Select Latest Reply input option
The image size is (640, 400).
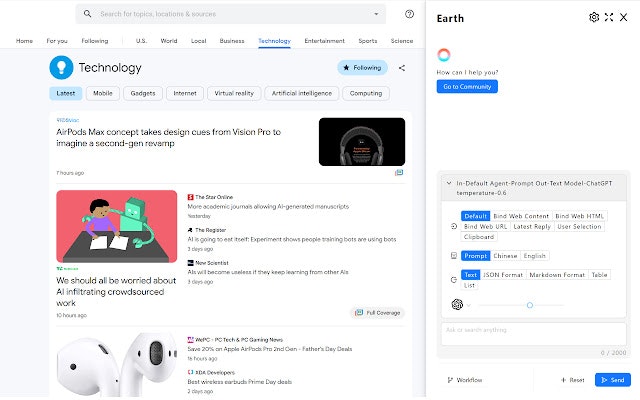[x=532, y=227]
